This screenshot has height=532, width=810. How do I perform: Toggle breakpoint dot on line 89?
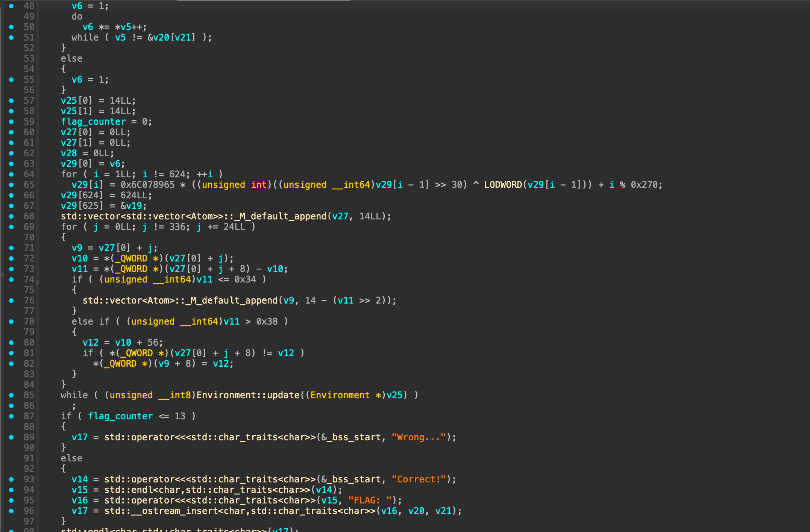coord(11,437)
